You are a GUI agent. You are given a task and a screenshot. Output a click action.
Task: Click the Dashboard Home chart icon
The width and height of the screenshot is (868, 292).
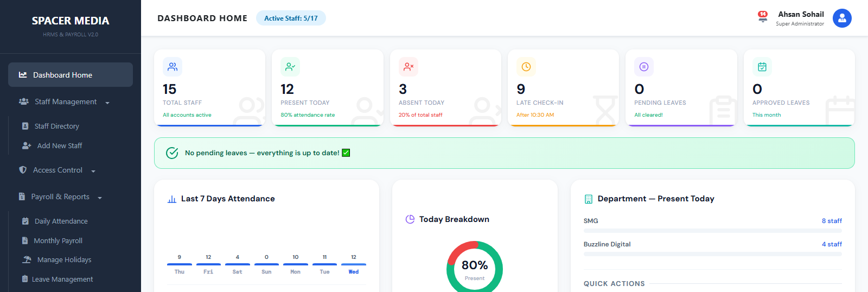click(x=23, y=75)
